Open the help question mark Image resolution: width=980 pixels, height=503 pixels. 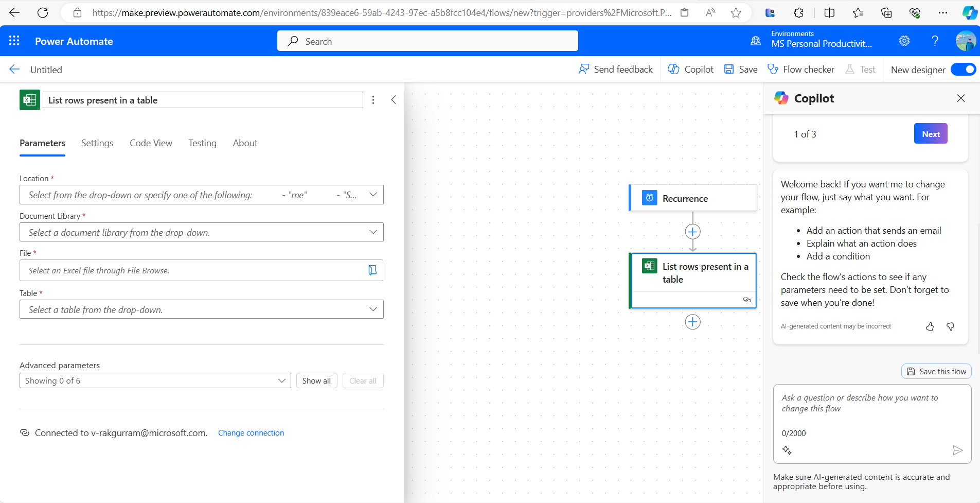(x=935, y=41)
